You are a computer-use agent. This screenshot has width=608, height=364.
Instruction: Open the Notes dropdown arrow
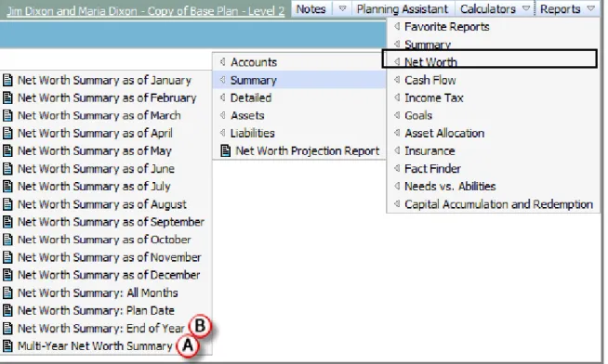pyautogui.click(x=342, y=8)
